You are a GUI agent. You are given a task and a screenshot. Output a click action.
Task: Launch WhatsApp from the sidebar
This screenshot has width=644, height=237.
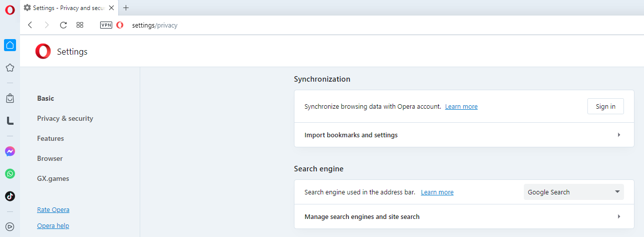coord(10,174)
